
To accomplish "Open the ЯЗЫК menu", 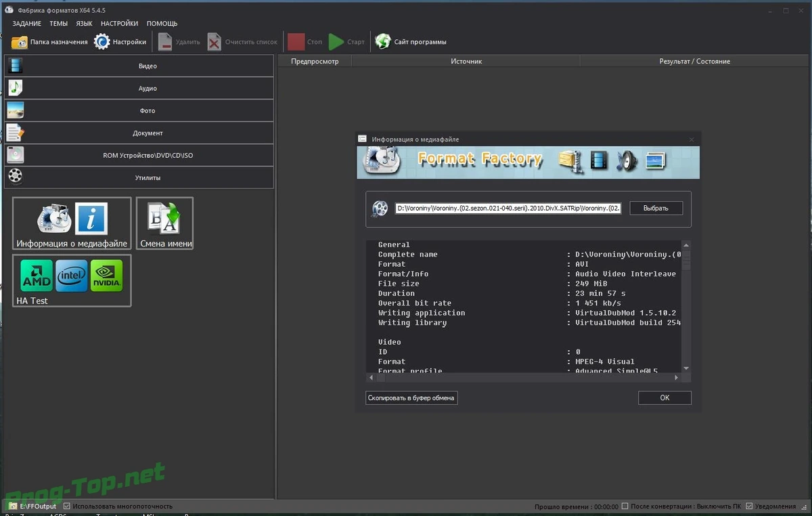I will [x=84, y=23].
